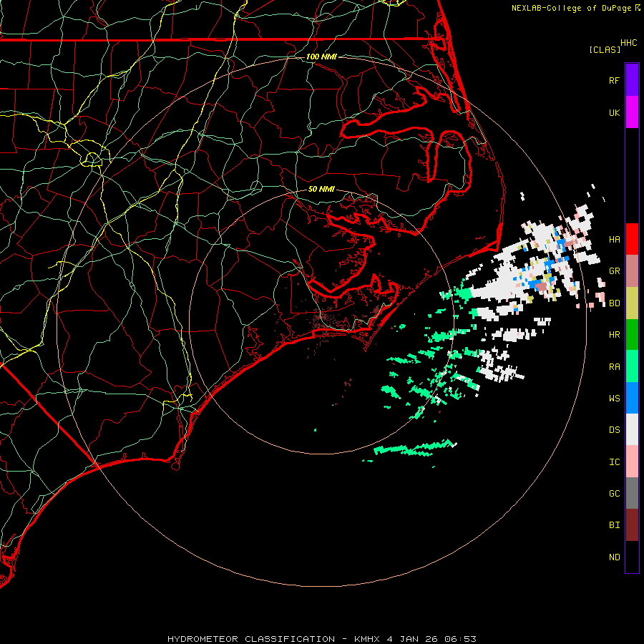644x644 pixels.
Task: Click the RA light green legend swatch
Action: pos(632,366)
